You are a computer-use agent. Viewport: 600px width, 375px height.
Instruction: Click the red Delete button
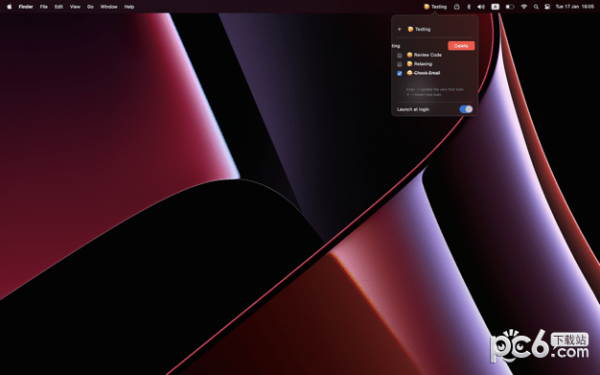click(x=461, y=46)
